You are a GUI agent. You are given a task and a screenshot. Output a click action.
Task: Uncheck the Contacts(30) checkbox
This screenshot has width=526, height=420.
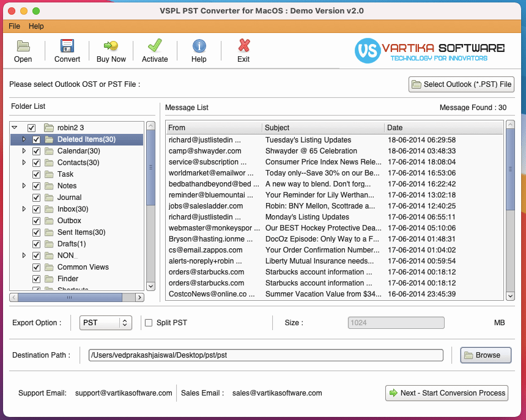(37, 163)
